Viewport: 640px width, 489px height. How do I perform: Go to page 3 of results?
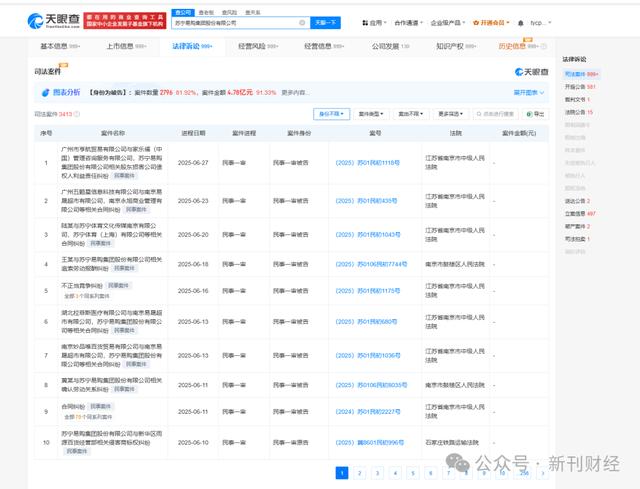point(378,473)
